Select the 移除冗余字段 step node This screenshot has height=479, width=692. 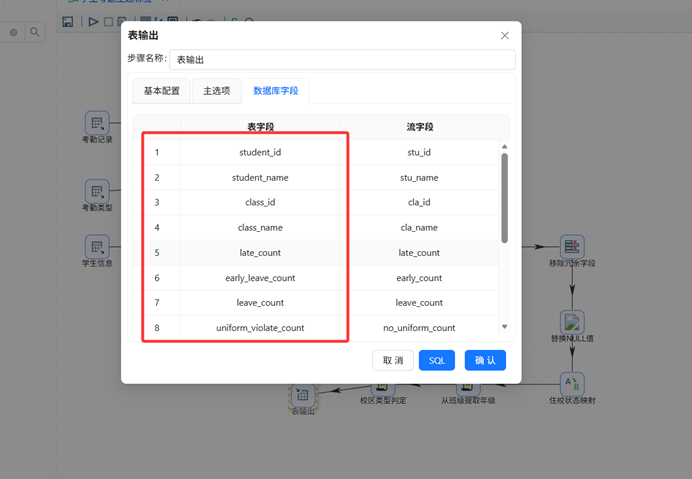coord(572,247)
